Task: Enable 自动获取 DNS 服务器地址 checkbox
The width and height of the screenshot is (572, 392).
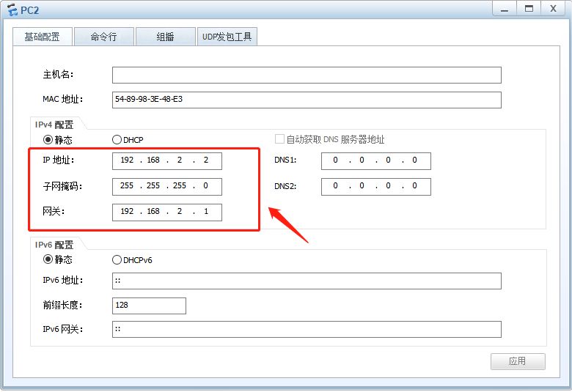Action: tap(279, 139)
